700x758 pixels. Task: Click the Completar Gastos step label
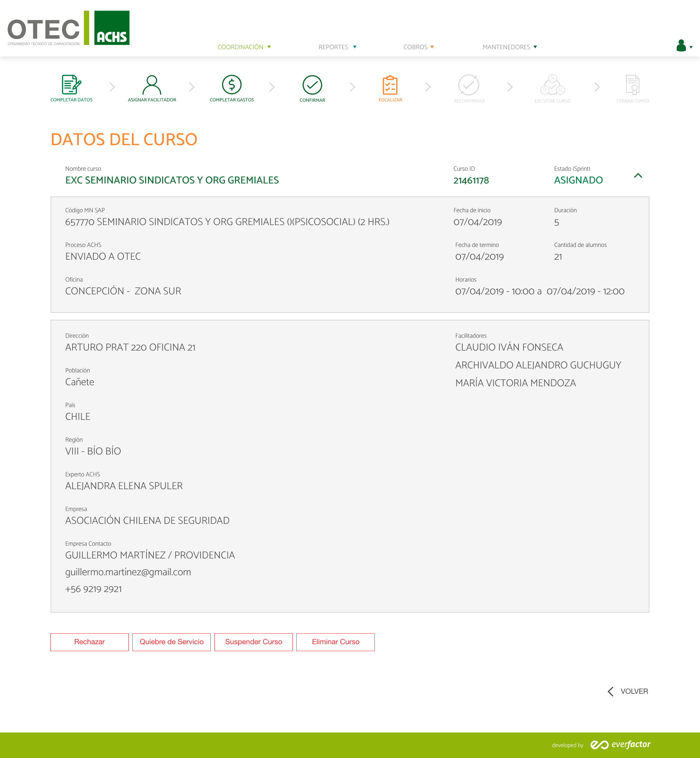232,100
